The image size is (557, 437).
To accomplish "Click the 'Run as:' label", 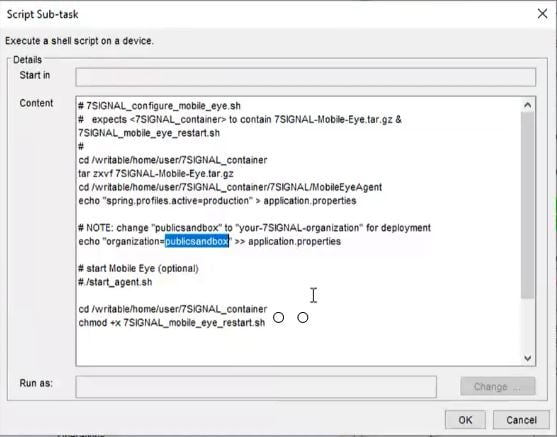I will click(36, 383).
